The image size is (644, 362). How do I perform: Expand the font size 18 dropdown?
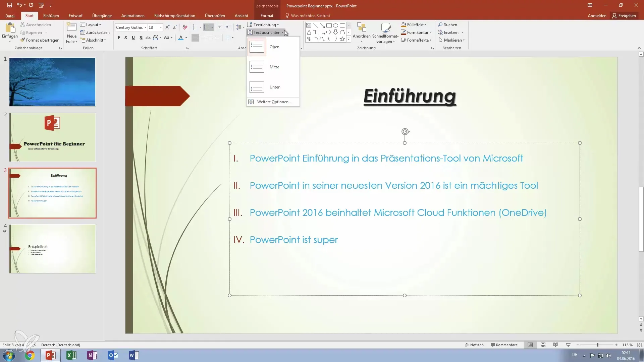pos(161,27)
